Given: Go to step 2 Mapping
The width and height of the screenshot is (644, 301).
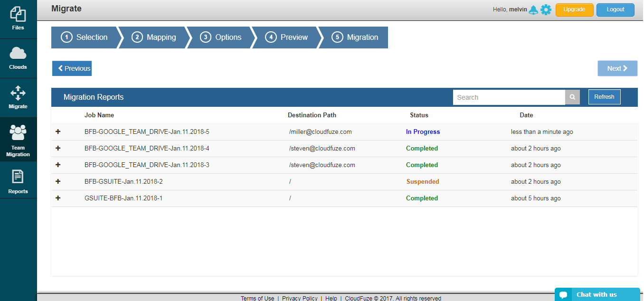Looking at the screenshot, I should tap(154, 38).
